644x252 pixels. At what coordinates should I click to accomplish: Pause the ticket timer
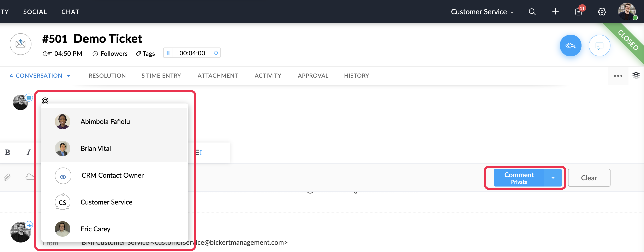(x=168, y=53)
